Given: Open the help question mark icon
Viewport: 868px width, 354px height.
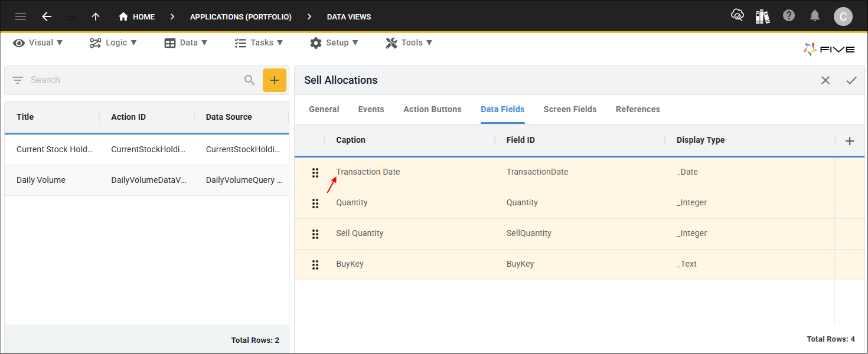Looking at the screenshot, I should (x=789, y=16).
